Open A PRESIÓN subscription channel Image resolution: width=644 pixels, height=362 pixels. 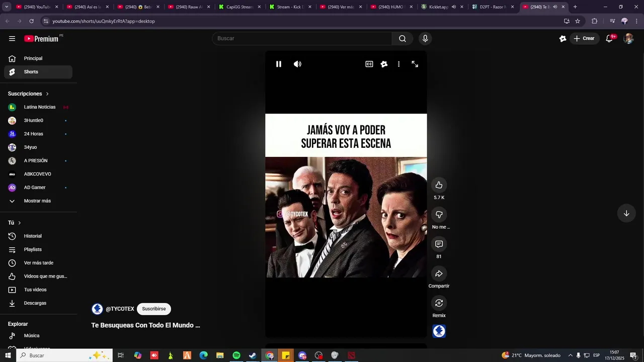pyautogui.click(x=38, y=161)
